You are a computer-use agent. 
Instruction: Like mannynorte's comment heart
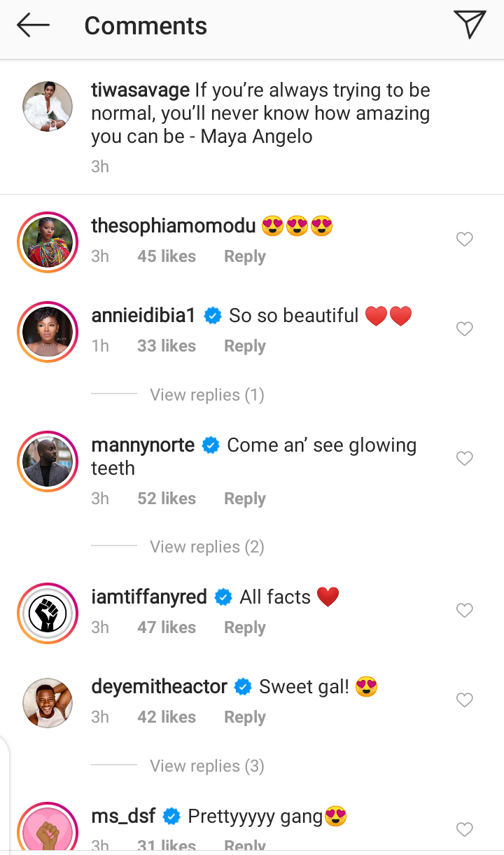coord(464,459)
